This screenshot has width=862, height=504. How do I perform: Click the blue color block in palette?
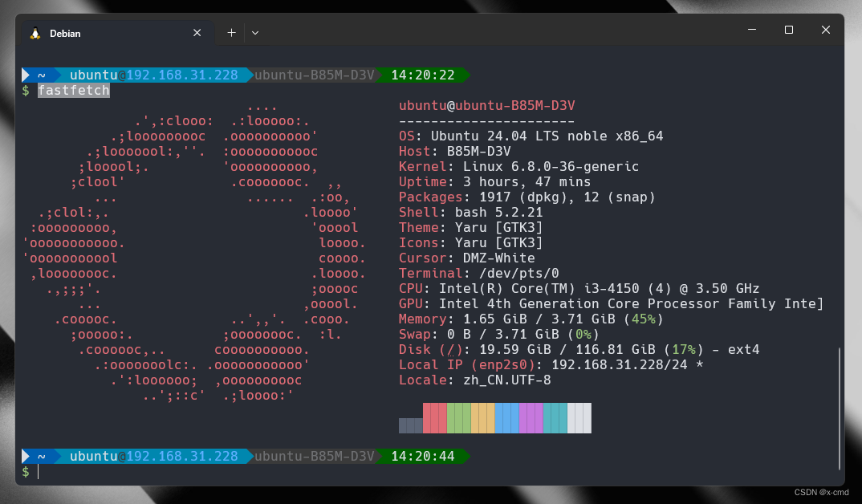click(x=507, y=418)
